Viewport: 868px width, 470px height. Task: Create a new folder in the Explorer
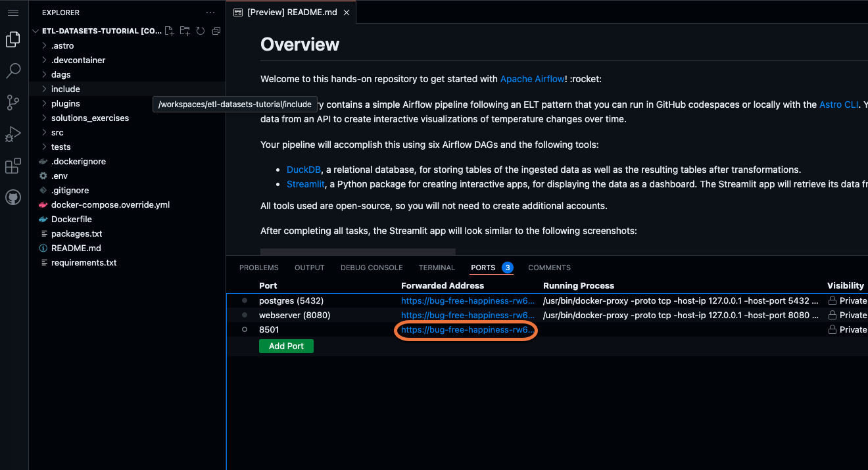[185, 30]
